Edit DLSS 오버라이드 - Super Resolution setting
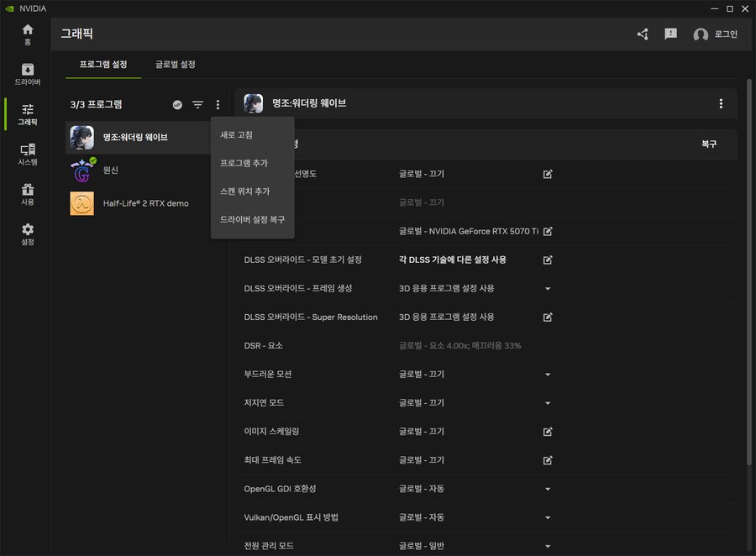Viewport: 756px width, 556px height. click(548, 317)
